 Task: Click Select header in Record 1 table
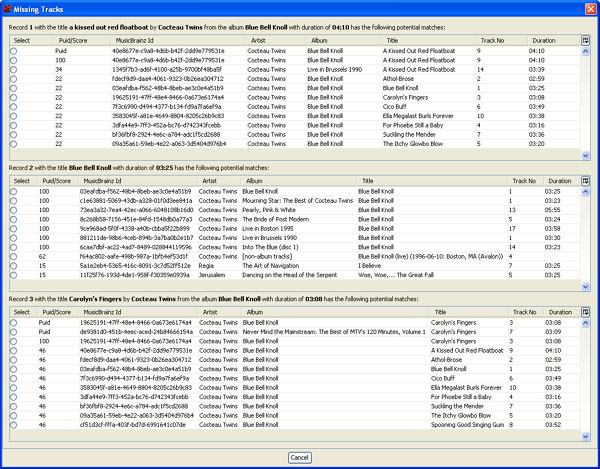pyautogui.click(x=32, y=40)
